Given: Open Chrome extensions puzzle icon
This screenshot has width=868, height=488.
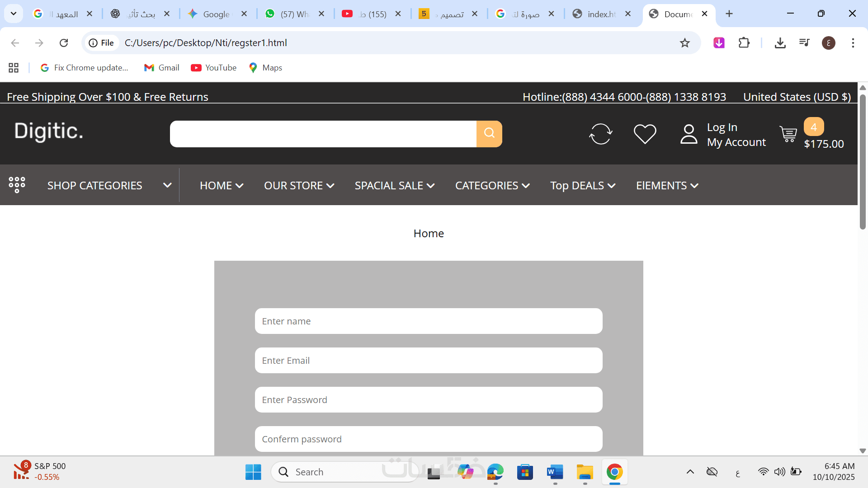Looking at the screenshot, I should [x=744, y=43].
